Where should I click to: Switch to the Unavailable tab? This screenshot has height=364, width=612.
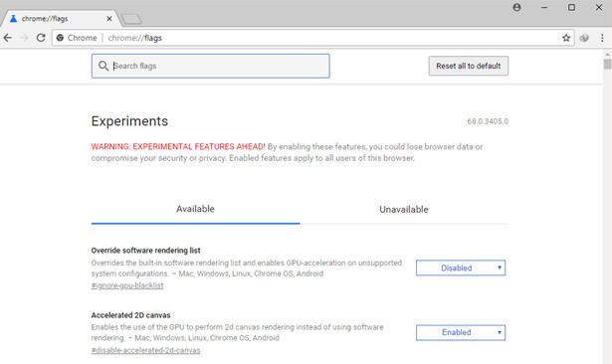(404, 210)
